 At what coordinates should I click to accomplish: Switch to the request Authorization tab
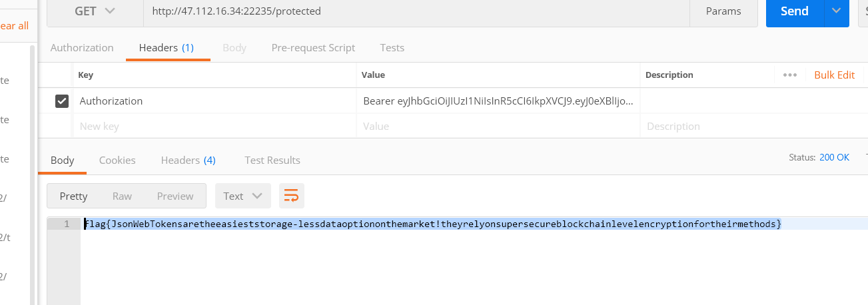82,48
